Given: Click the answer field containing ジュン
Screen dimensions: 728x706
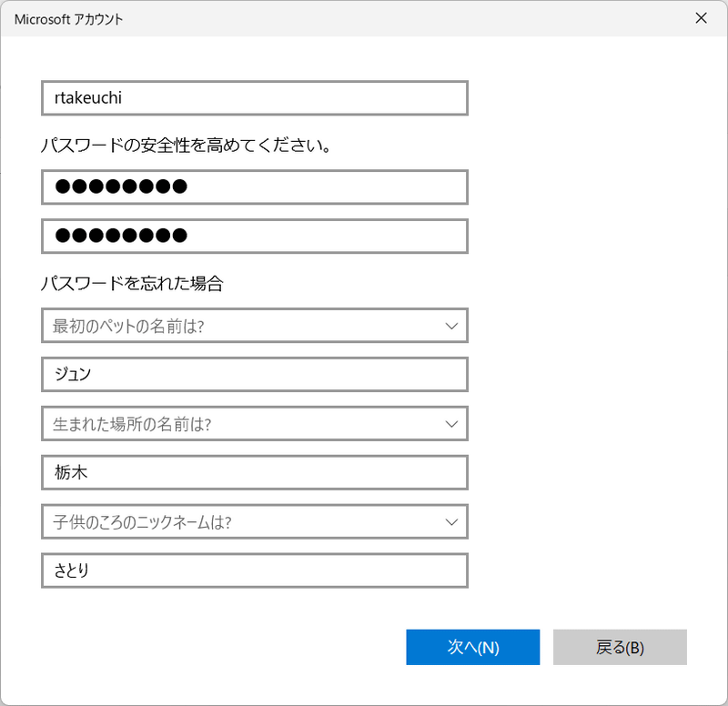Looking at the screenshot, I should click(x=253, y=374).
